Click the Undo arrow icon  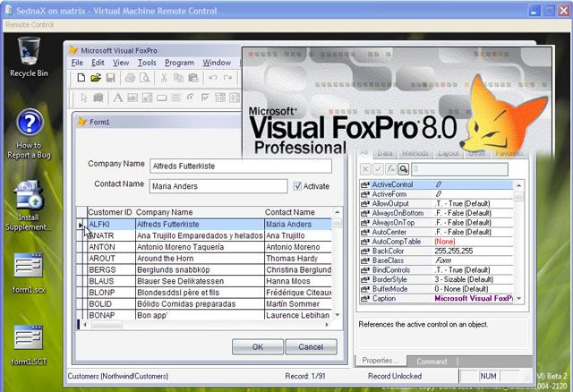tap(213, 78)
